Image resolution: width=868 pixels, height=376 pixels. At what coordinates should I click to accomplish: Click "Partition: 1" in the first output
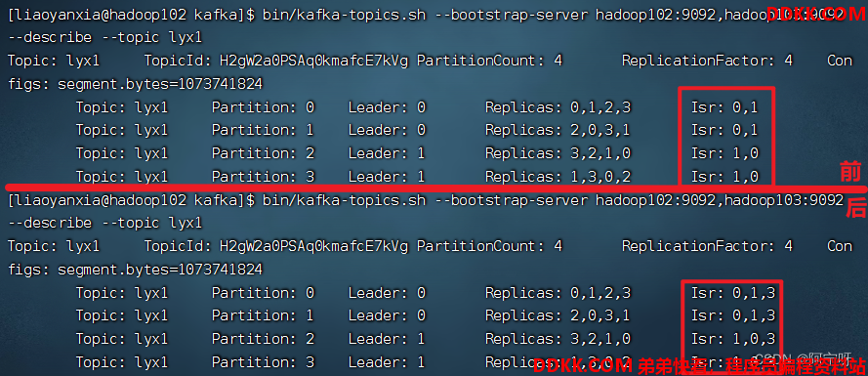coord(263,131)
